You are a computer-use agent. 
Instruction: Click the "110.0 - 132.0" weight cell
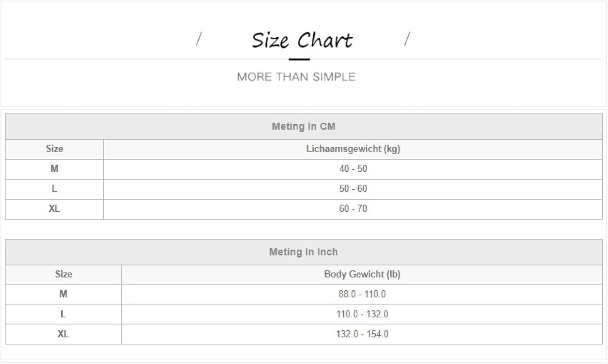click(x=362, y=314)
